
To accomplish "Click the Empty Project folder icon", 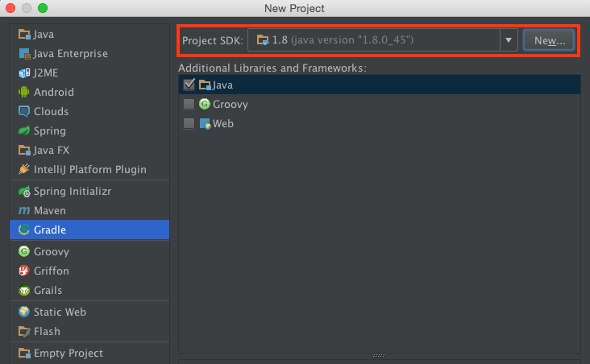I will (24, 353).
